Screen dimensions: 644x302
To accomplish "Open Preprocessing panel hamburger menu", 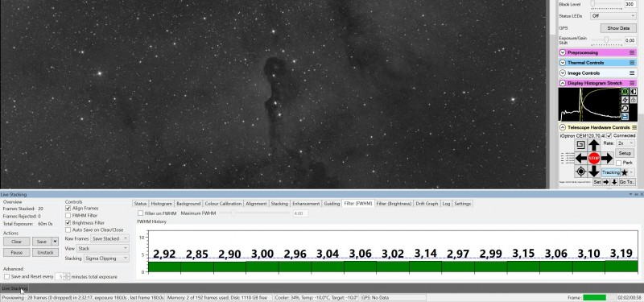I will 633,52.
